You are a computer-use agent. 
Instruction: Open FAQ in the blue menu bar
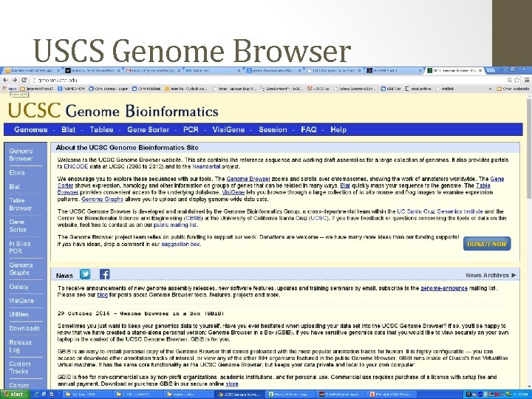pyautogui.click(x=308, y=129)
